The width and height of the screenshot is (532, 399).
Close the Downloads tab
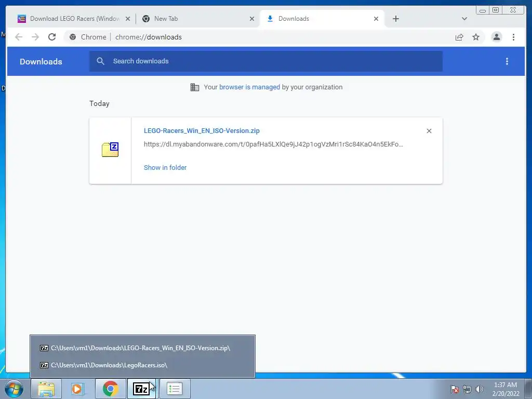(376, 19)
